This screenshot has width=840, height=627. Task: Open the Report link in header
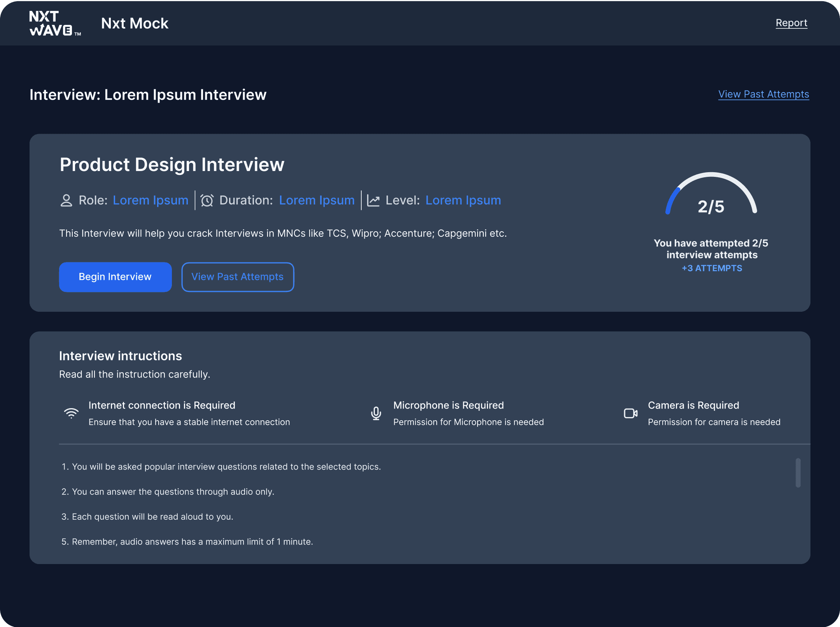(791, 23)
